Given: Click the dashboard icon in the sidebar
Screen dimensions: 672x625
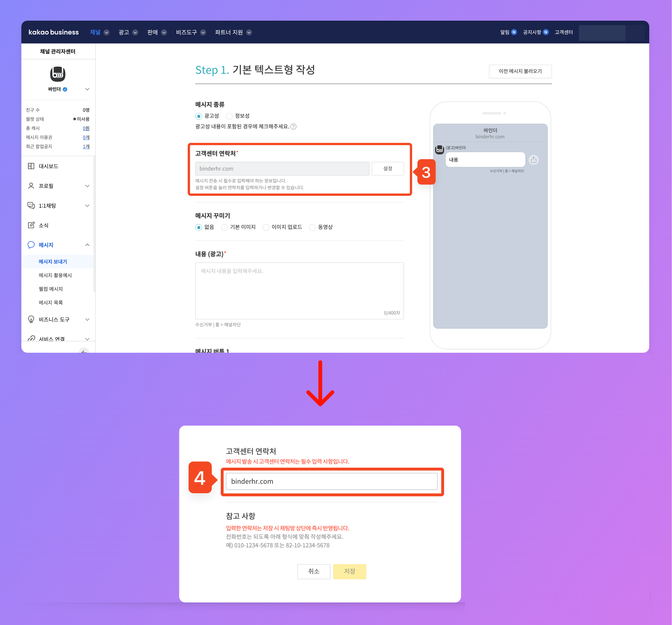Looking at the screenshot, I should pyautogui.click(x=31, y=166).
